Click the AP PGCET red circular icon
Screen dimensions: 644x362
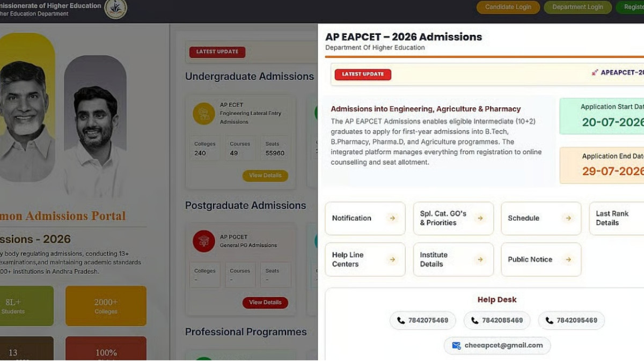pos(204,241)
